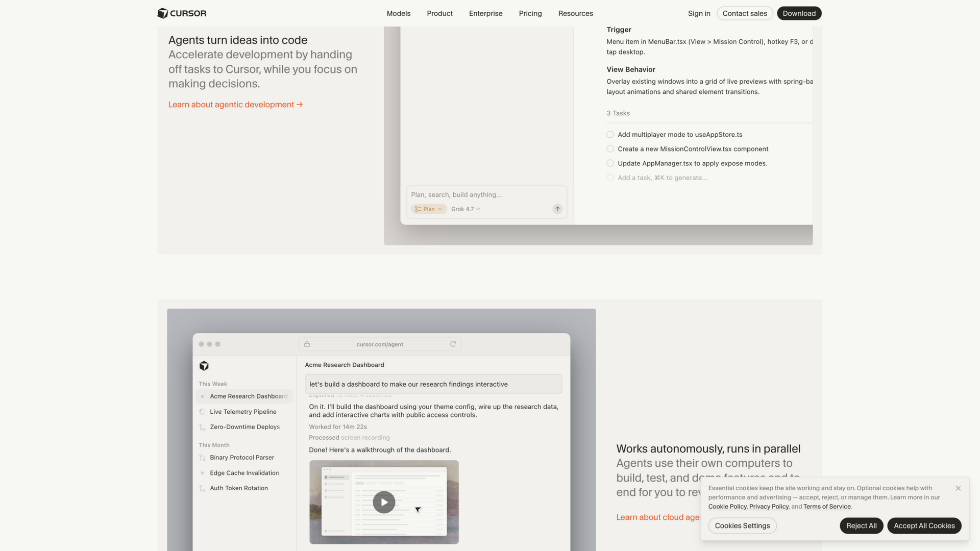Open Learn about cloud agents link
Viewport: 980px width, 551px height.
[x=657, y=517]
